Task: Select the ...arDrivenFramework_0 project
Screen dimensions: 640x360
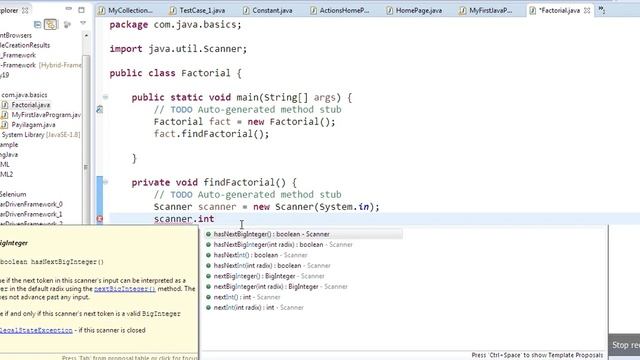Action: coord(31,204)
